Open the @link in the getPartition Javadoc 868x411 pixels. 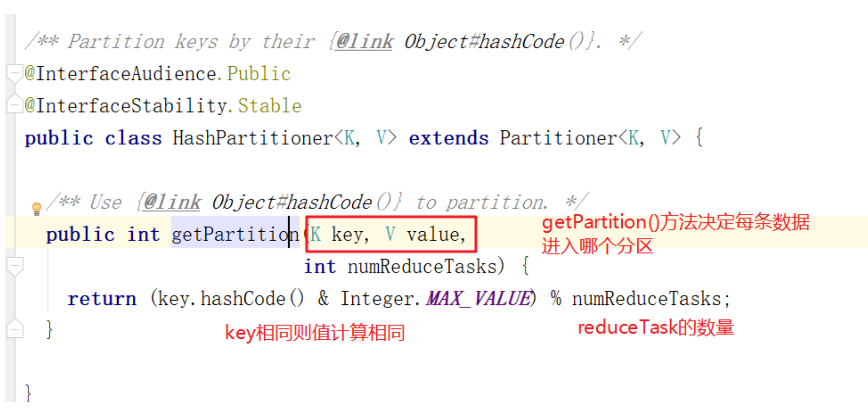[x=172, y=202]
